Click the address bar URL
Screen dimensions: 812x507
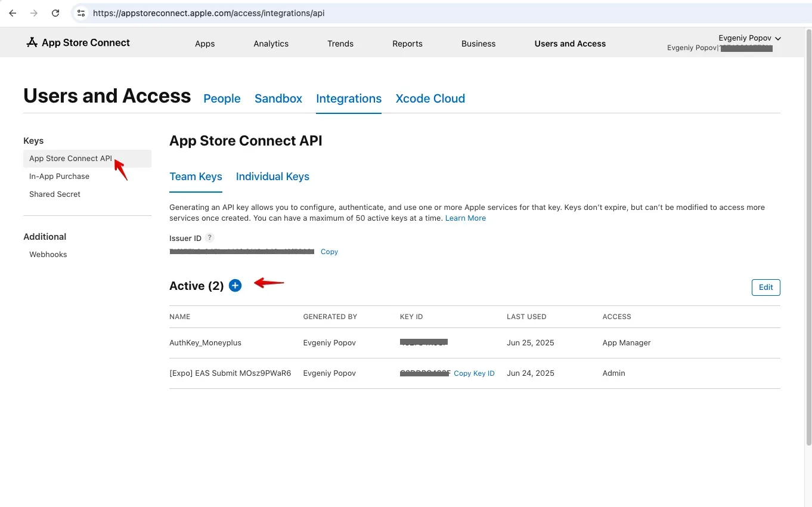pos(209,13)
